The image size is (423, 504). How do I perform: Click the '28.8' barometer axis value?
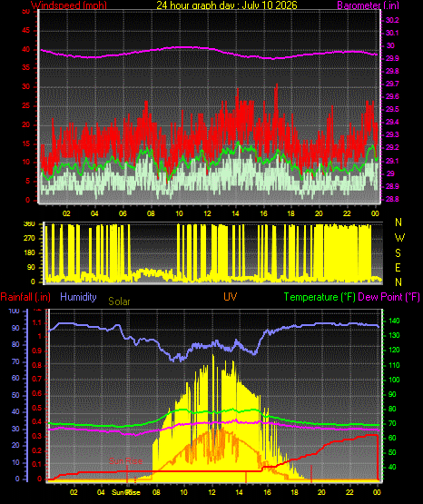(392, 199)
